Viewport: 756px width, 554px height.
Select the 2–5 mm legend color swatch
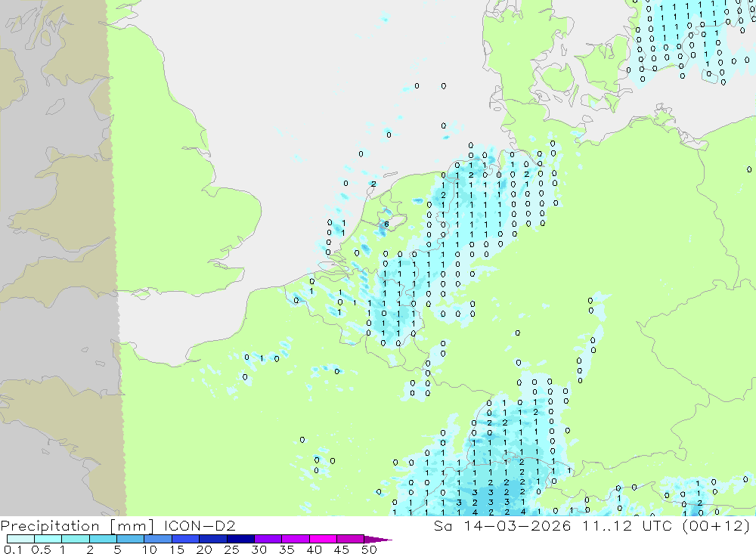point(103,539)
